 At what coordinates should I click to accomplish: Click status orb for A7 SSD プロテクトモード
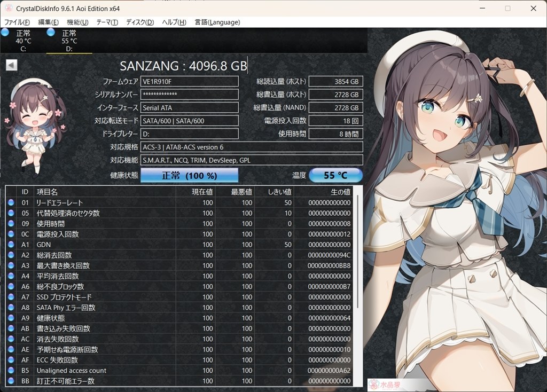[11, 297]
